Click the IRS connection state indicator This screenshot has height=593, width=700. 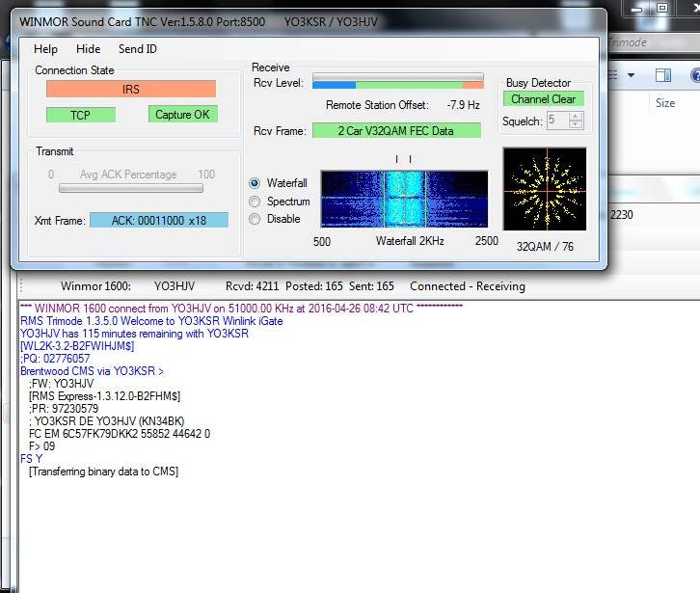pos(131,90)
